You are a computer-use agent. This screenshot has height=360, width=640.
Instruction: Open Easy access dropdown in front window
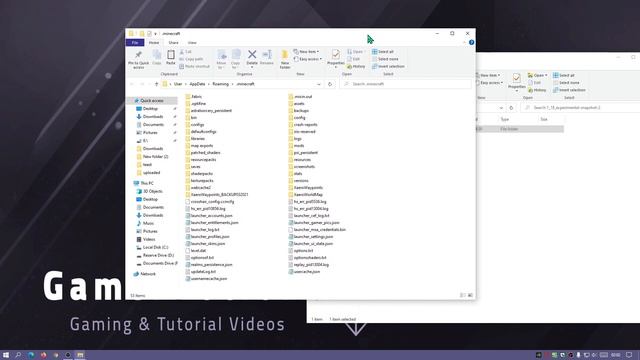[308, 59]
